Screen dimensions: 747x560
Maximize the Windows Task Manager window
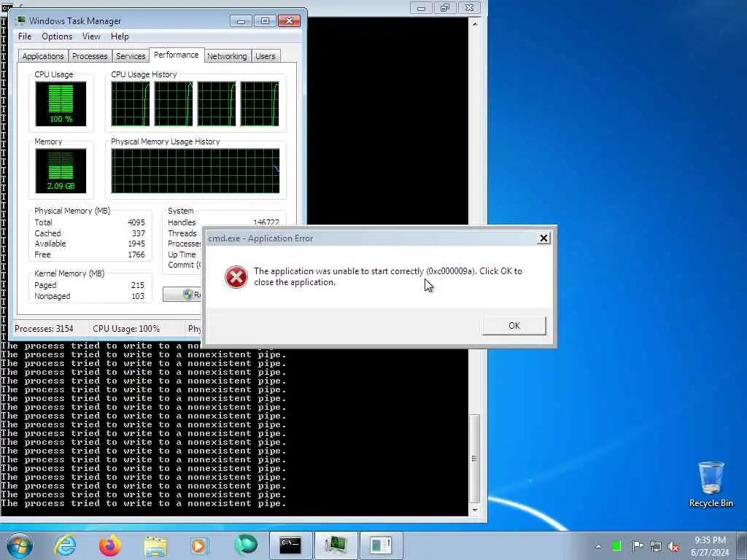pyautogui.click(x=265, y=21)
